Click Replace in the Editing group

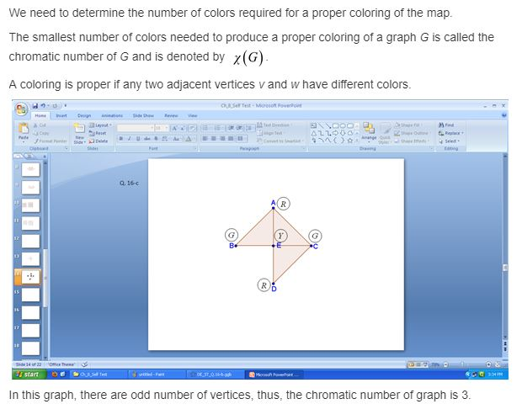(450, 133)
